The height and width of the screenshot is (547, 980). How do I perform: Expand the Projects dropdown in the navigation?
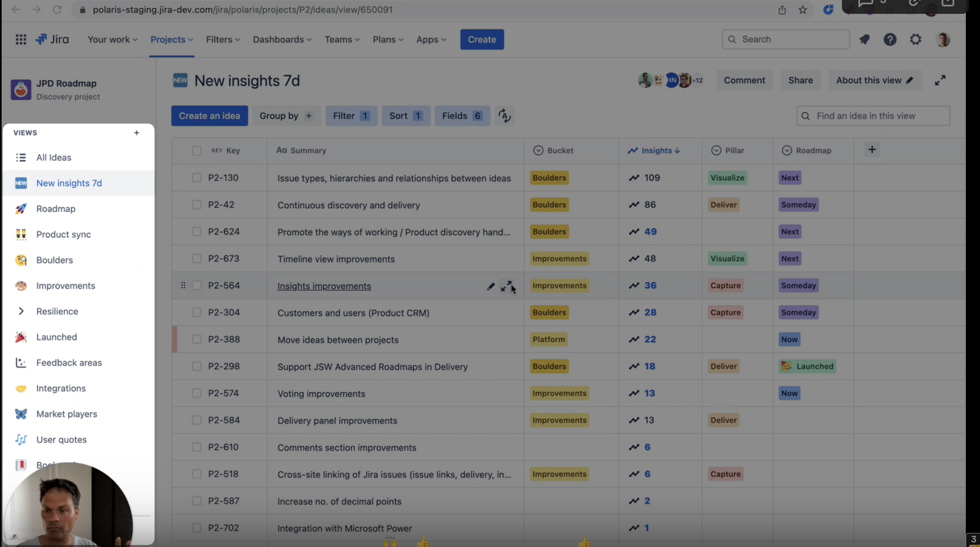point(172,39)
